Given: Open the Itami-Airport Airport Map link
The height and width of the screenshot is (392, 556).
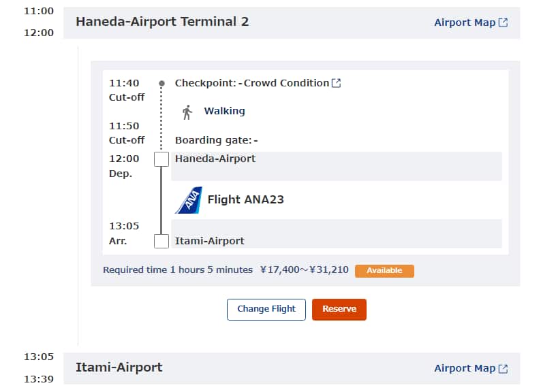Looking at the screenshot, I should pos(465,368).
